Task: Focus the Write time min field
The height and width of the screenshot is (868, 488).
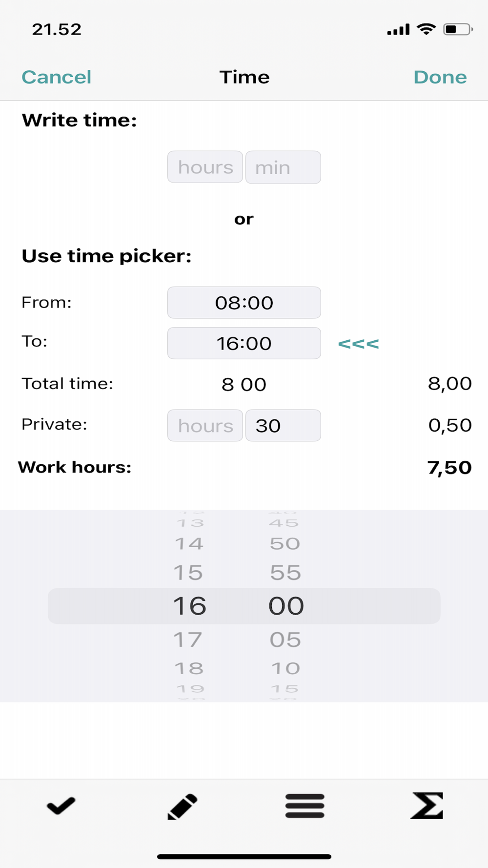Action: point(283,167)
